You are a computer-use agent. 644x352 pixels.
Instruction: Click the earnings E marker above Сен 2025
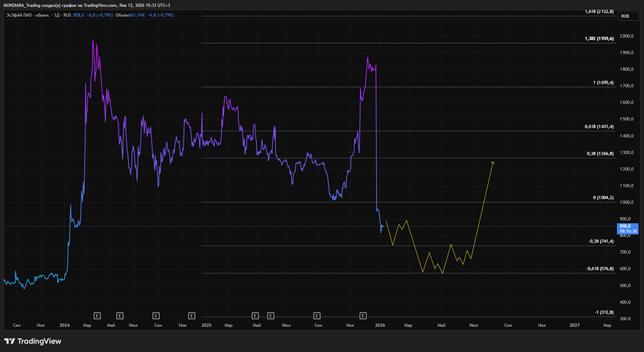[317, 315]
